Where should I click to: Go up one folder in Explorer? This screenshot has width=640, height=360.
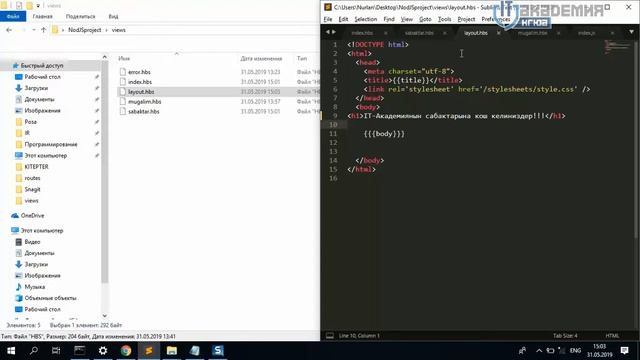pos(43,30)
